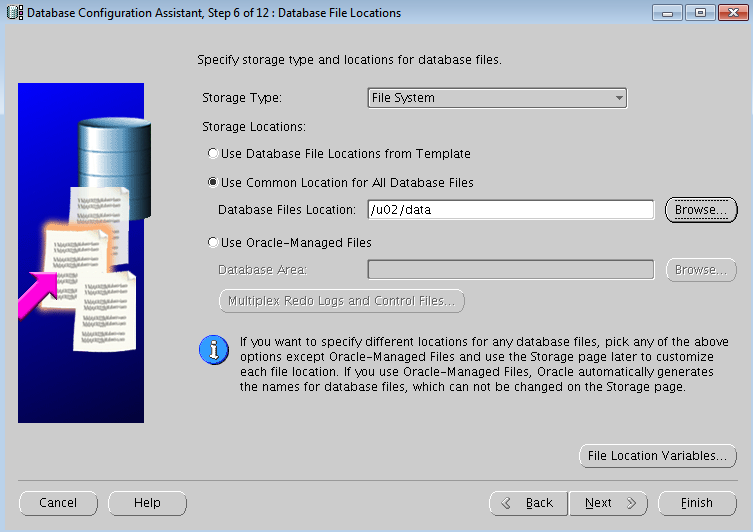Click the Finish button

(697, 503)
